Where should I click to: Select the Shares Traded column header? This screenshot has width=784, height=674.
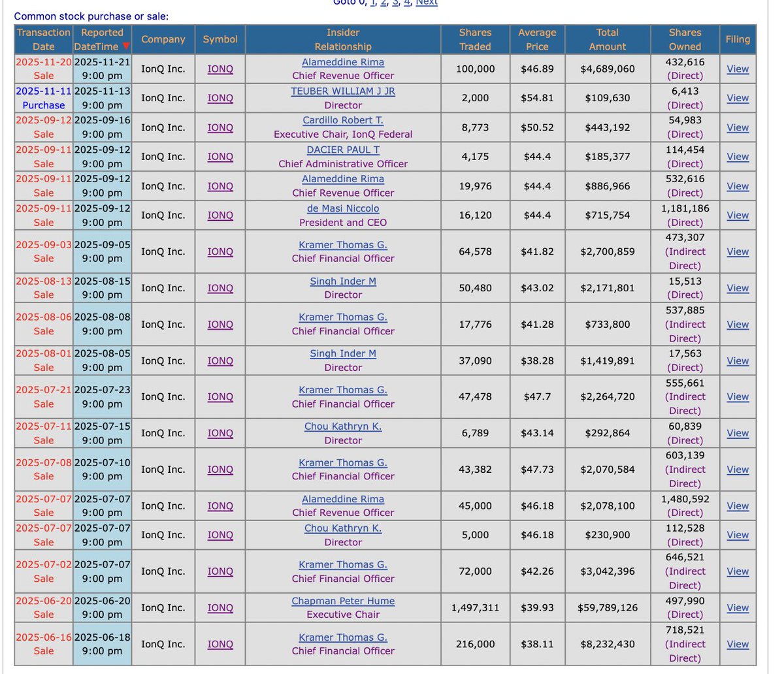tap(475, 39)
